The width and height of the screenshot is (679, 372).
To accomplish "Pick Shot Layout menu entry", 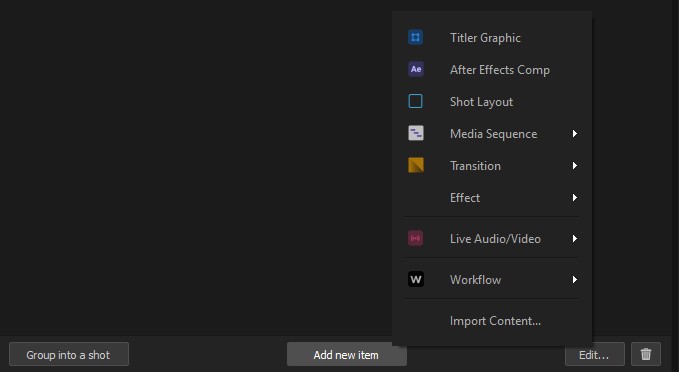I will click(492, 102).
